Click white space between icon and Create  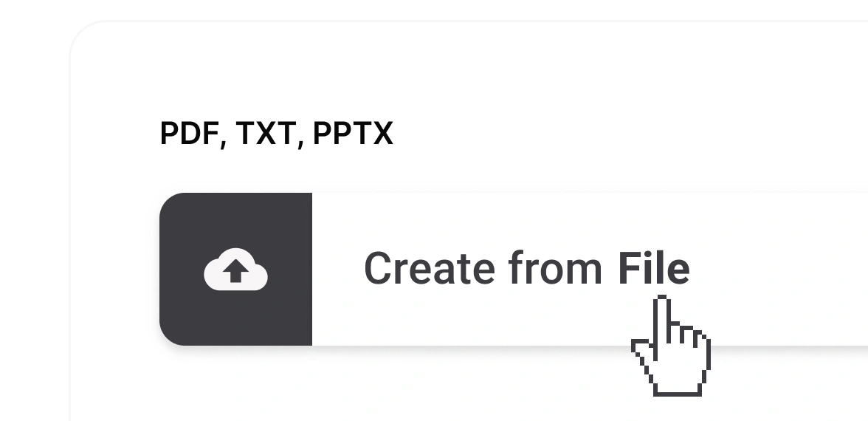(337, 269)
